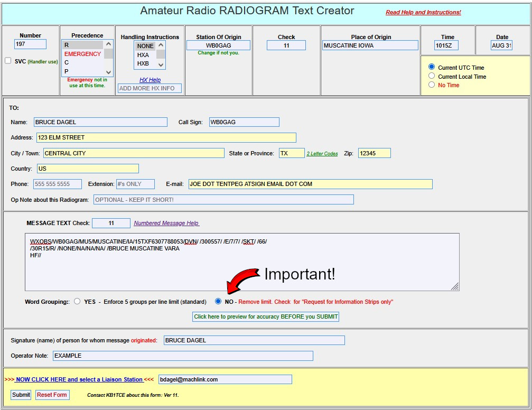Click the message text resize handle

(455, 286)
